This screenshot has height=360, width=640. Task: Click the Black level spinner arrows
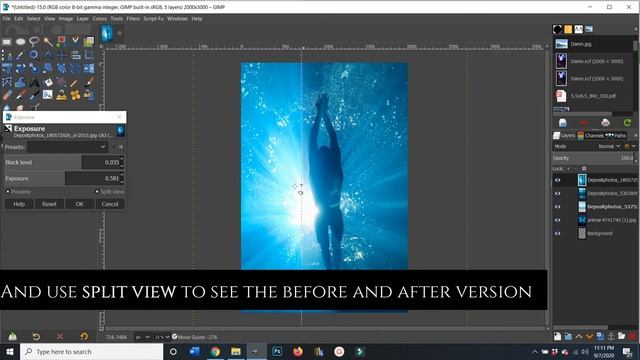coord(122,162)
